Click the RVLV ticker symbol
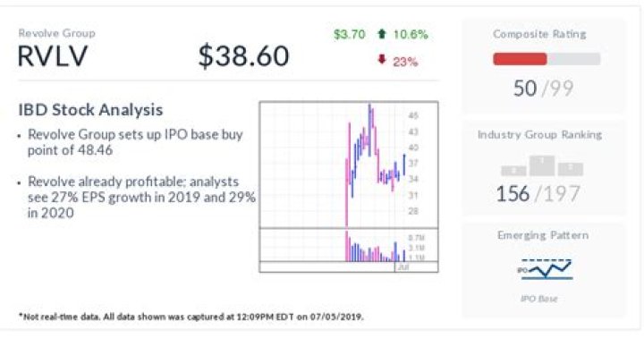This screenshot has width=644, height=338. point(53,55)
